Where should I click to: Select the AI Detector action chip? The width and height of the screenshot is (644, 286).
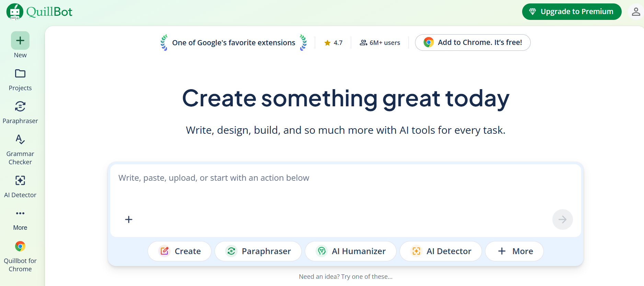[x=441, y=251]
